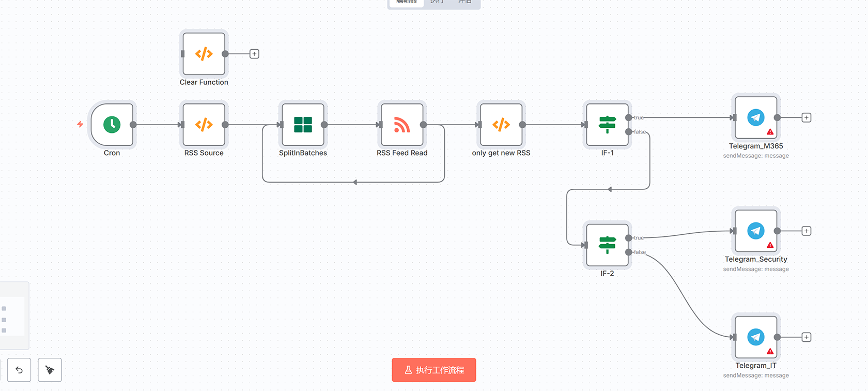Add node after Clear Function via plus
Screen dimensions: 868x391
pyautogui.click(x=254, y=54)
